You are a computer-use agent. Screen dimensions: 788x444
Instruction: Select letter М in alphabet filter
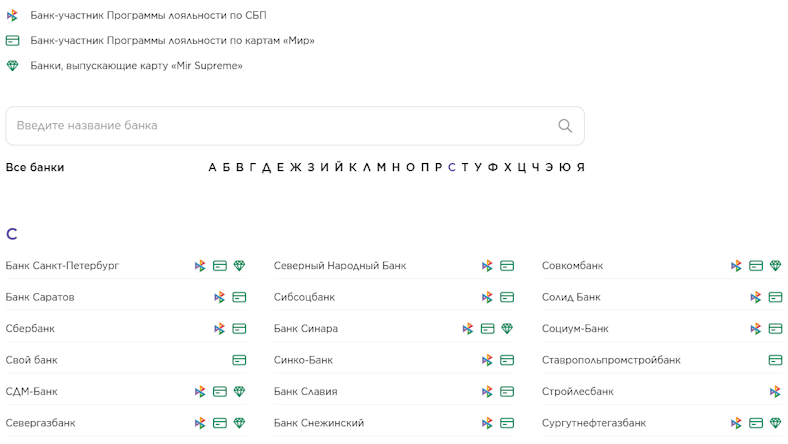click(381, 167)
